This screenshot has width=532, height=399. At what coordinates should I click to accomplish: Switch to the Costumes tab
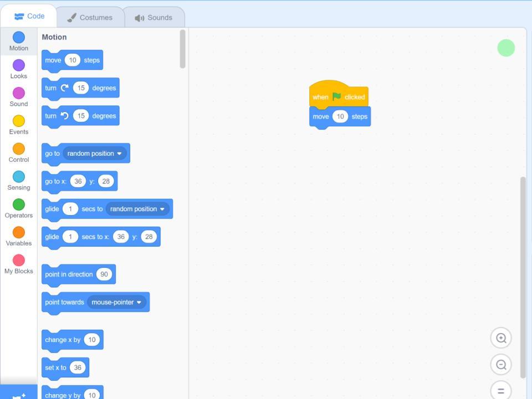[90, 18]
